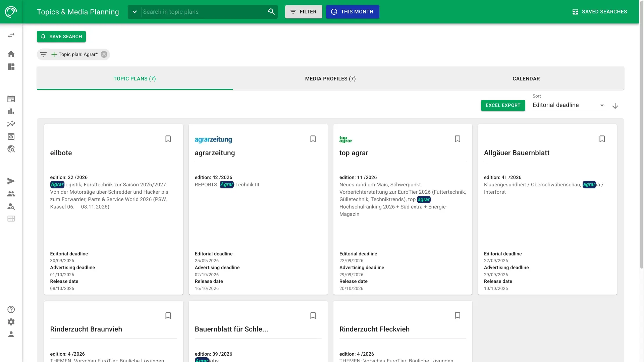Viewport: 644px width, 362px height.
Task: Open the top agrar logo thumbnail
Action: click(x=345, y=139)
